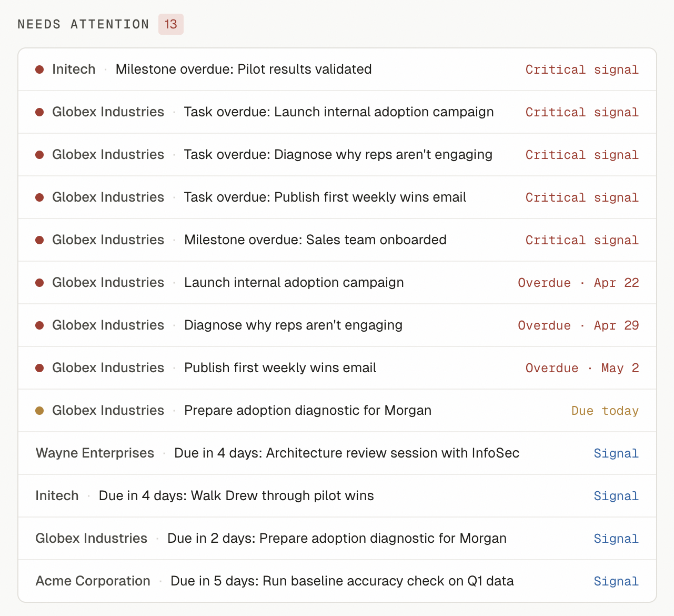Open the item marked Overdue Apr 29

coord(337,325)
